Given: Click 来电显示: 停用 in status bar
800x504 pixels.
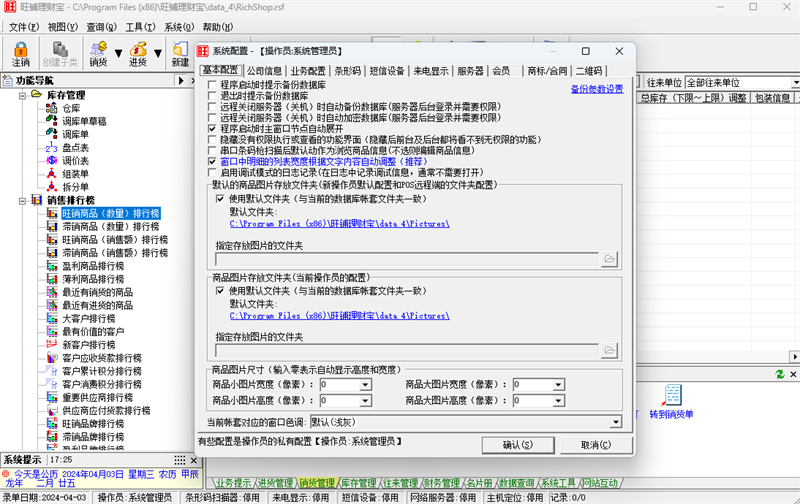Looking at the screenshot, I should click(301, 497).
